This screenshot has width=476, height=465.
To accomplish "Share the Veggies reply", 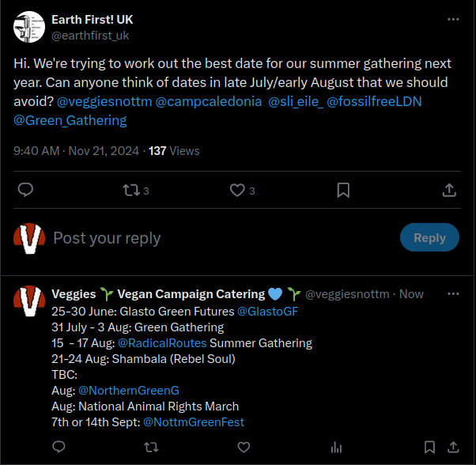I will tap(453, 447).
